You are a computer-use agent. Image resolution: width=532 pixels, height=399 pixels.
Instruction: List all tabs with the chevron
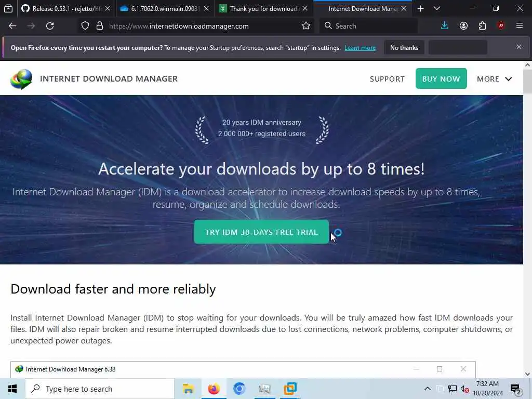(437, 8)
